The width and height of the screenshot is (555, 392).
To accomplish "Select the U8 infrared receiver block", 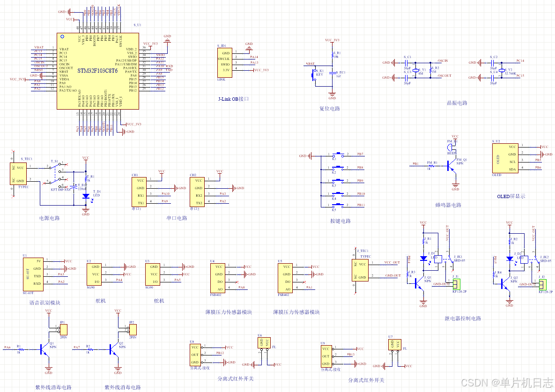I will coord(195,355).
